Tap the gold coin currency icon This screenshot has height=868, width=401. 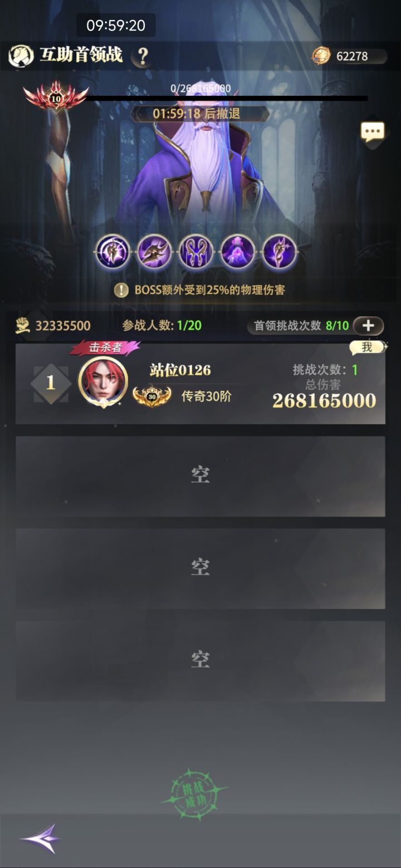tap(321, 56)
